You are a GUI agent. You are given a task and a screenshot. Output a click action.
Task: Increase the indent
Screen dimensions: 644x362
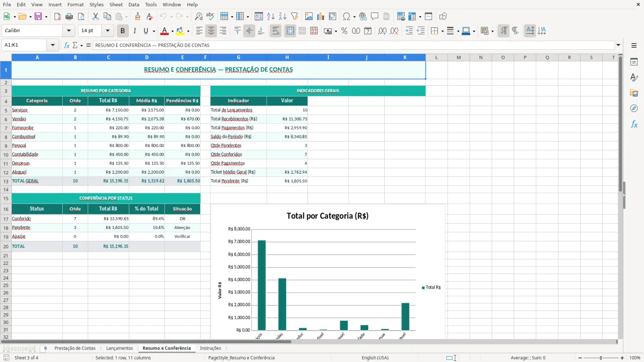click(x=409, y=31)
